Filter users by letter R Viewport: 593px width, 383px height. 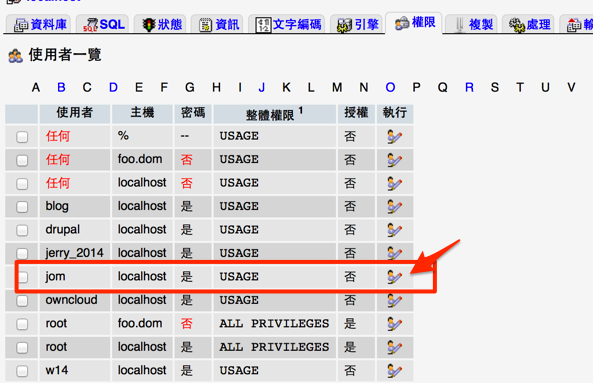[x=469, y=87]
